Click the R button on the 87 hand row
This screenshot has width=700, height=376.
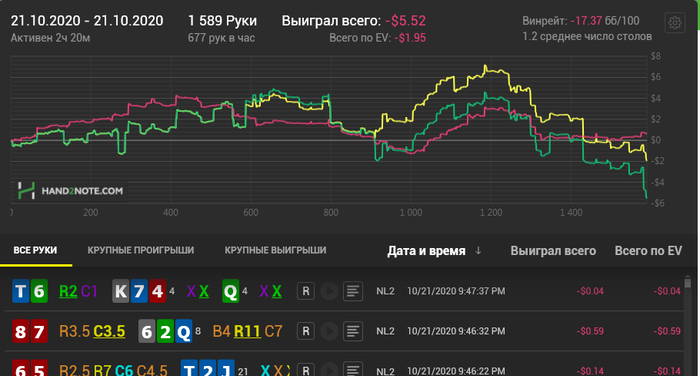[x=306, y=331]
